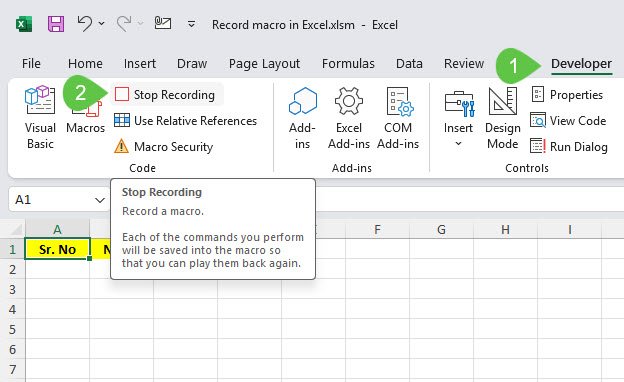The height and width of the screenshot is (382, 624).
Task: Open the Visual Basic editor
Action: (40, 117)
